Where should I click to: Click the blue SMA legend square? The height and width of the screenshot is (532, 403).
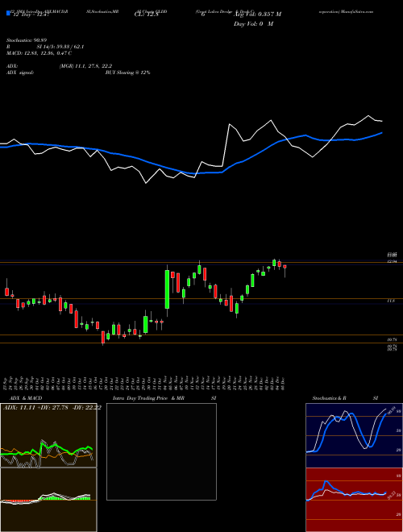[x=8, y=13]
